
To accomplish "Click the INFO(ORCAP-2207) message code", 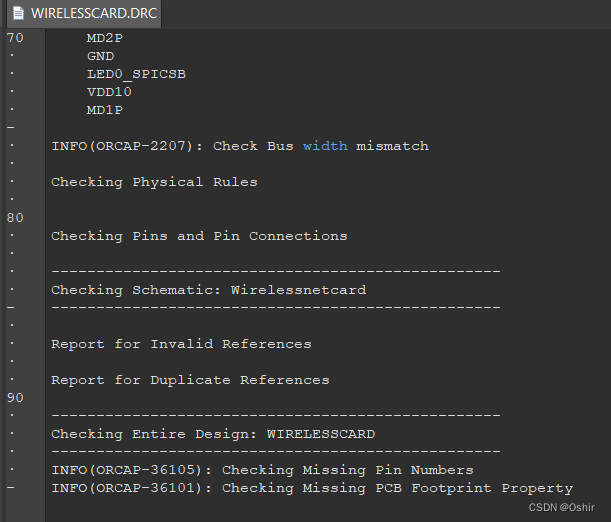I will [127, 146].
